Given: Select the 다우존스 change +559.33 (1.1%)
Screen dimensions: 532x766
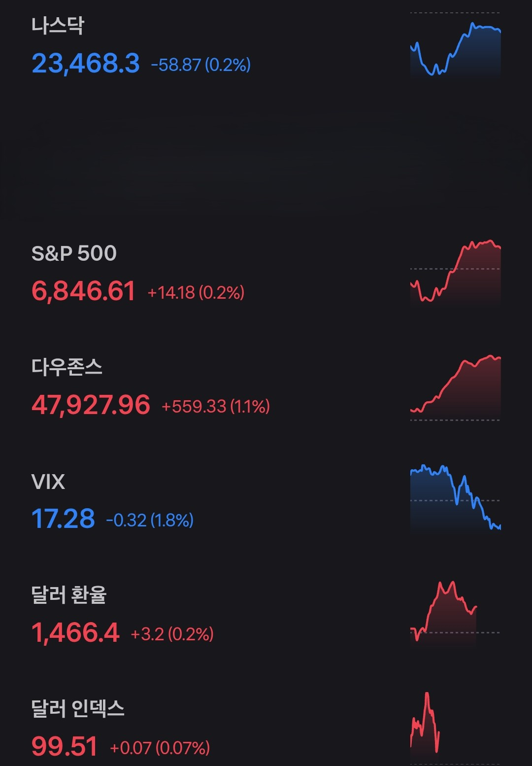Looking at the screenshot, I should [216, 406].
